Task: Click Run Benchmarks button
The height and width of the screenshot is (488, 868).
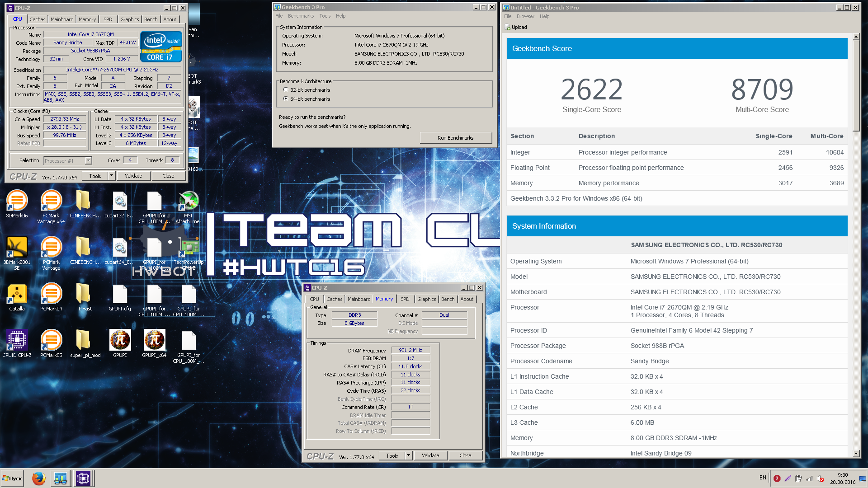Action: 456,138
